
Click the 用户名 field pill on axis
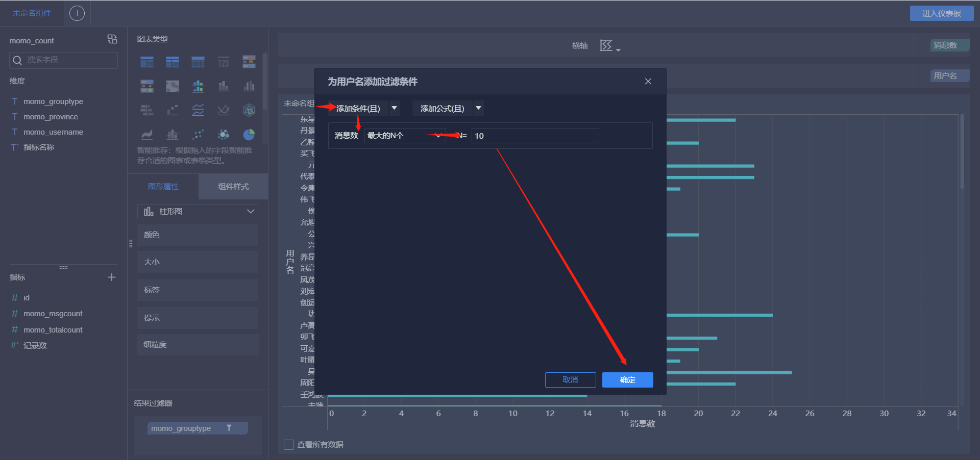click(949, 76)
